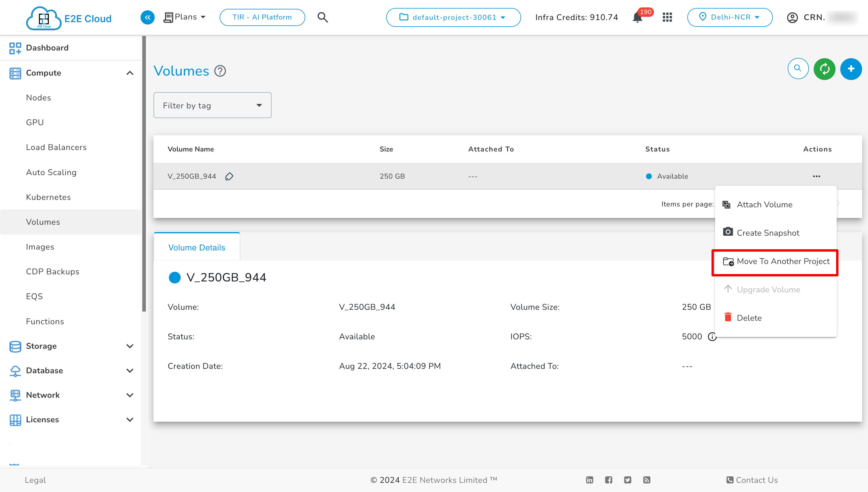Viewport: 868px width, 492px height.
Task: Click the V_250GB_944 volume name edit icon
Action: pyautogui.click(x=229, y=177)
